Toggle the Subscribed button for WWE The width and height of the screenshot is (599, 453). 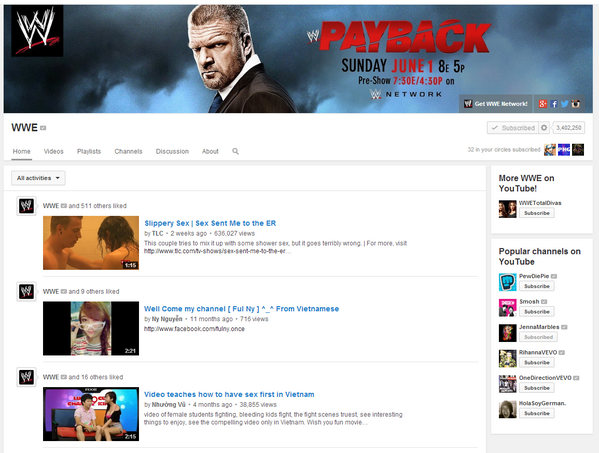(x=513, y=128)
